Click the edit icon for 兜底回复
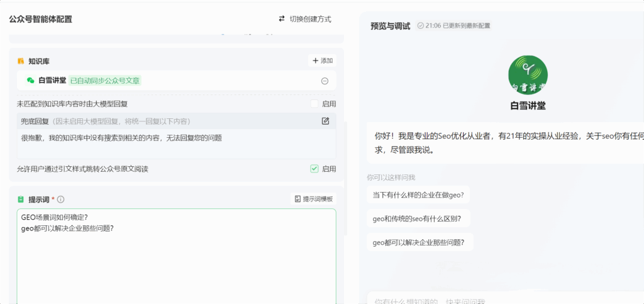The height and width of the screenshot is (304, 644). tap(325, 121)
